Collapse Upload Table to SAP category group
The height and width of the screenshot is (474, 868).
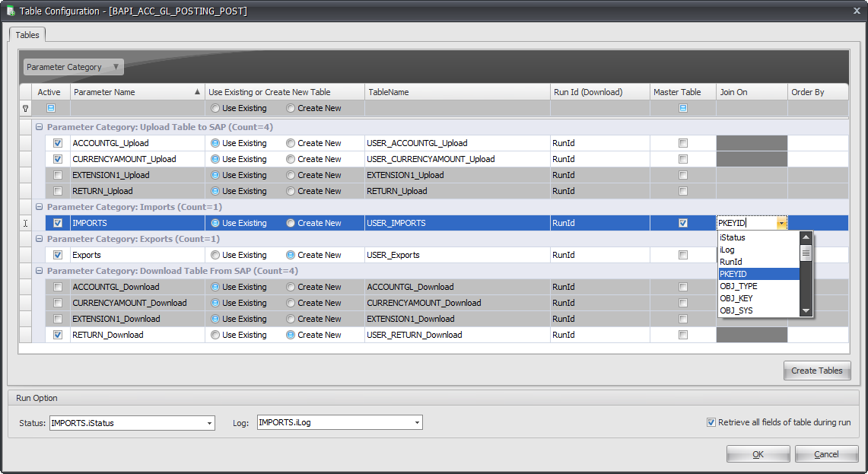tap(40, 127)
